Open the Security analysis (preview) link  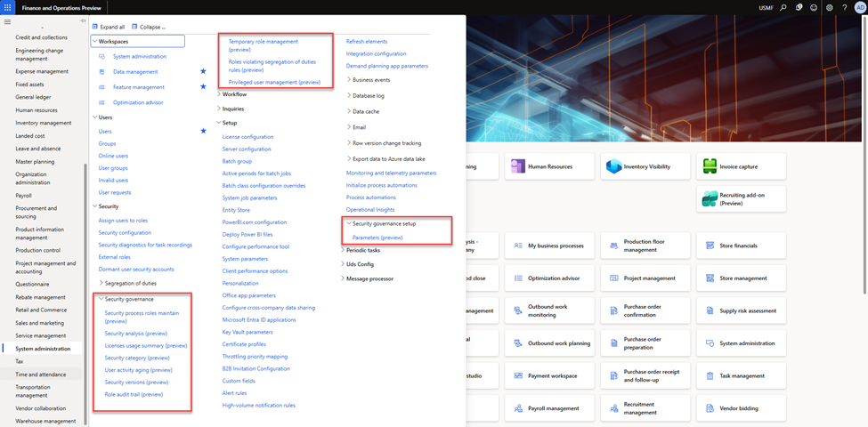pyautogui.click(x=135, y=333)
